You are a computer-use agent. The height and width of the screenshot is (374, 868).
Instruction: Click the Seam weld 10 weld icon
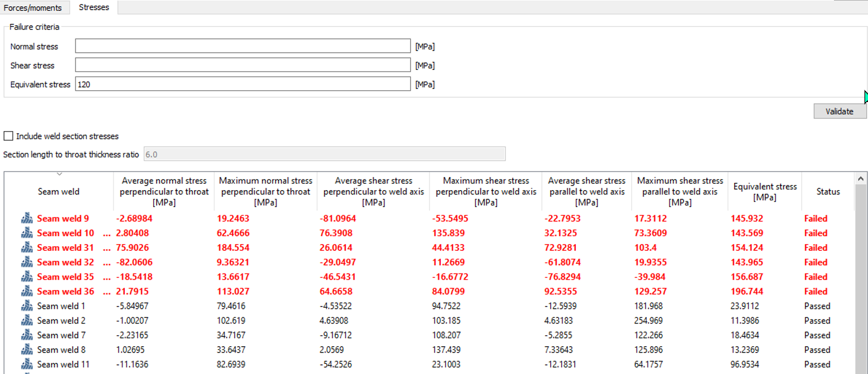[x=27, y=233]
